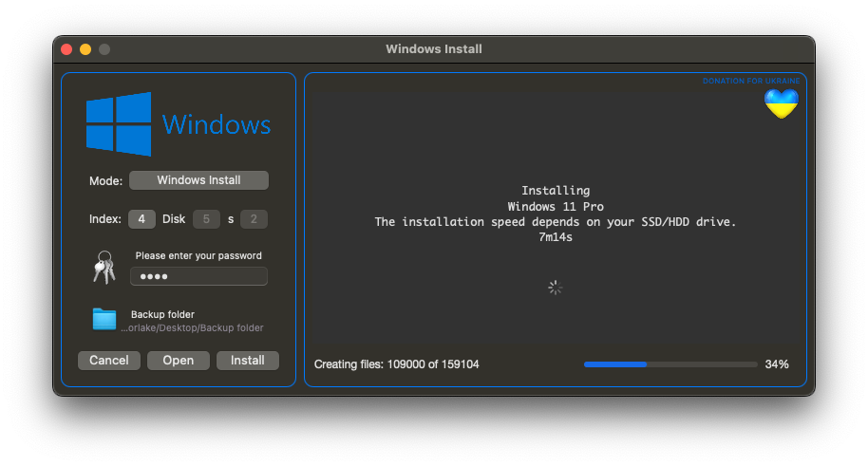The height and width of the screenshot is (466, 868).
Task: Click the 'Installing' status heading
Action: (556, 191)
